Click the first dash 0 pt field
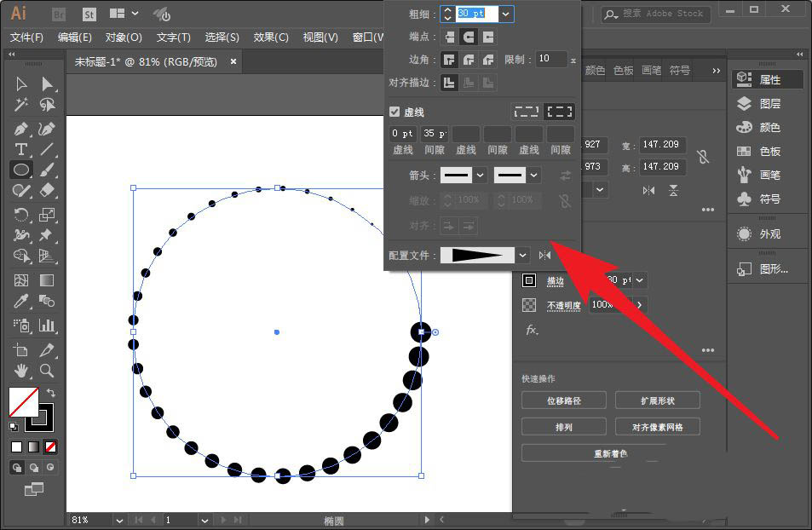Image resolution: width=812 pixels, height=530 pixels. point(402,134)
